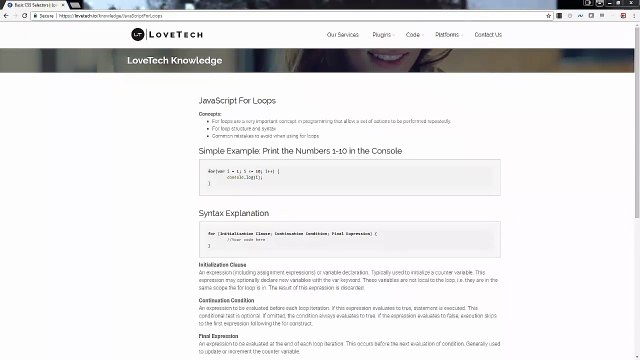Click the //Your code here comment line
This screenshot has height=360, width=640.
(x=246, y=240)
